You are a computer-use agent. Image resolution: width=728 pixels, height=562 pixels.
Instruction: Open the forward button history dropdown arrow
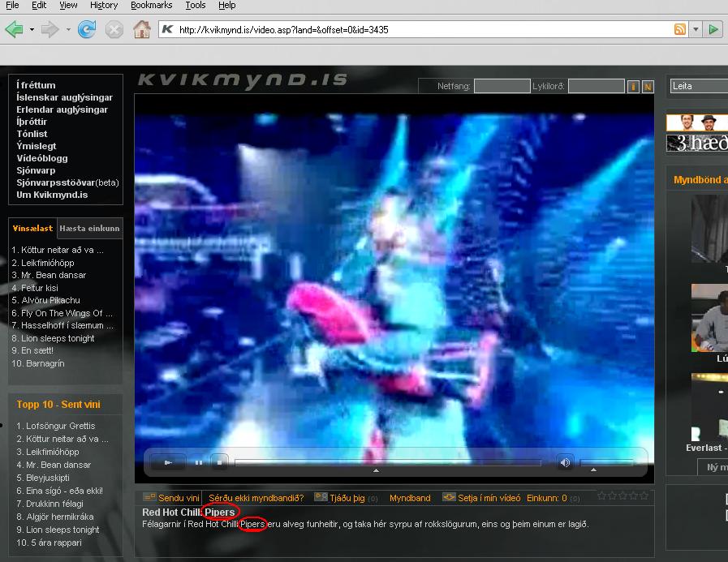tap(68, 30)
